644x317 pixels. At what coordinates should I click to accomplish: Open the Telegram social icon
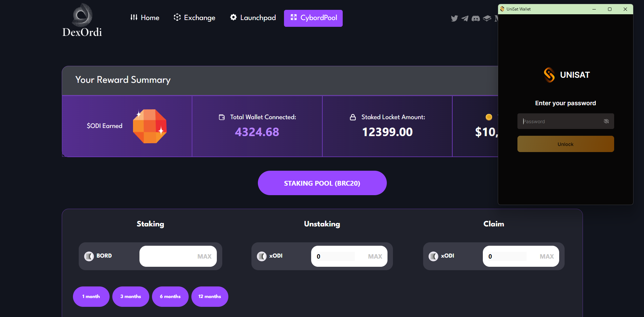465,18
